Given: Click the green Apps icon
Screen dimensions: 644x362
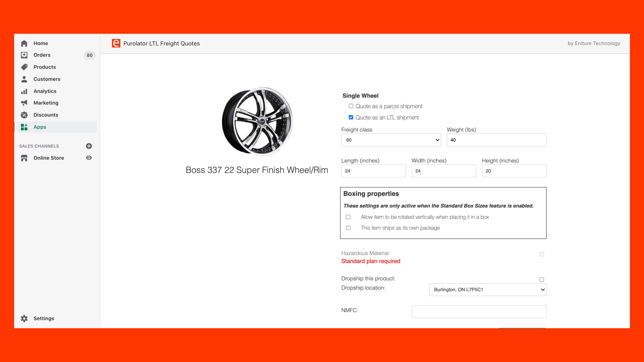Looking at the screenshot, I should click(24, 127).
